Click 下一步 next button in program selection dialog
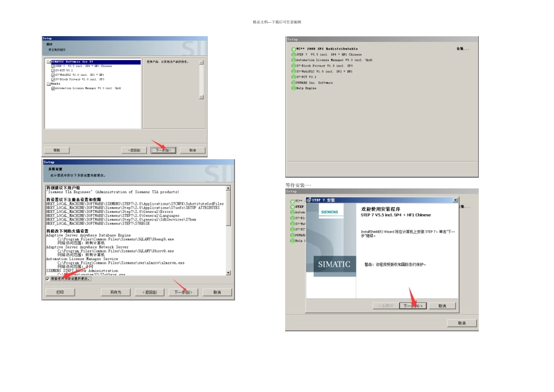The width and height of the screenshot is (554, 392). (163, 150)
